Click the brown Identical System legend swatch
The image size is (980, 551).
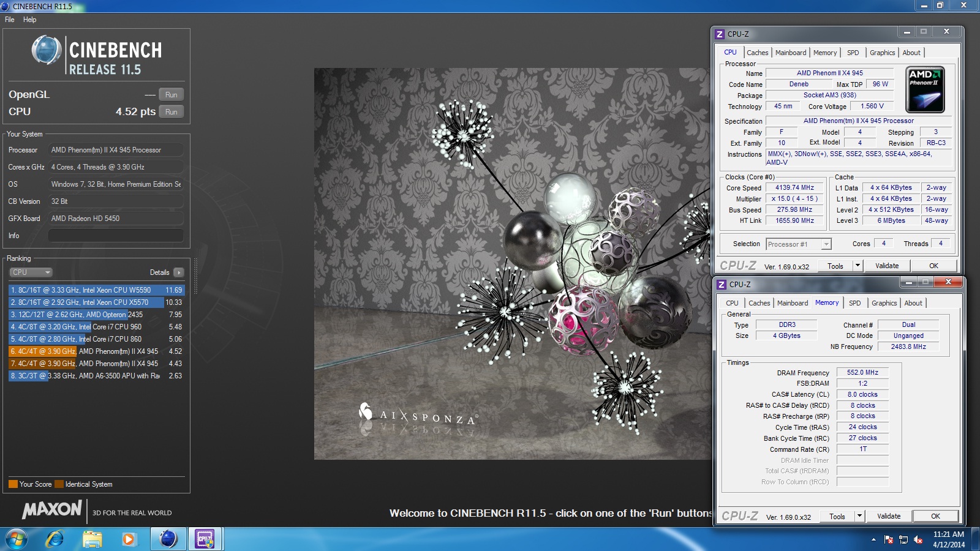59,484
